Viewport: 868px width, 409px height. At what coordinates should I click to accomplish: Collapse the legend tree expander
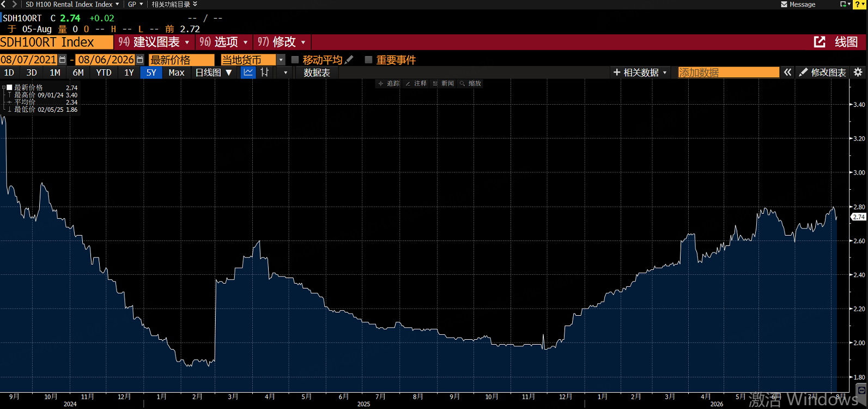click(x=3, y=87)
